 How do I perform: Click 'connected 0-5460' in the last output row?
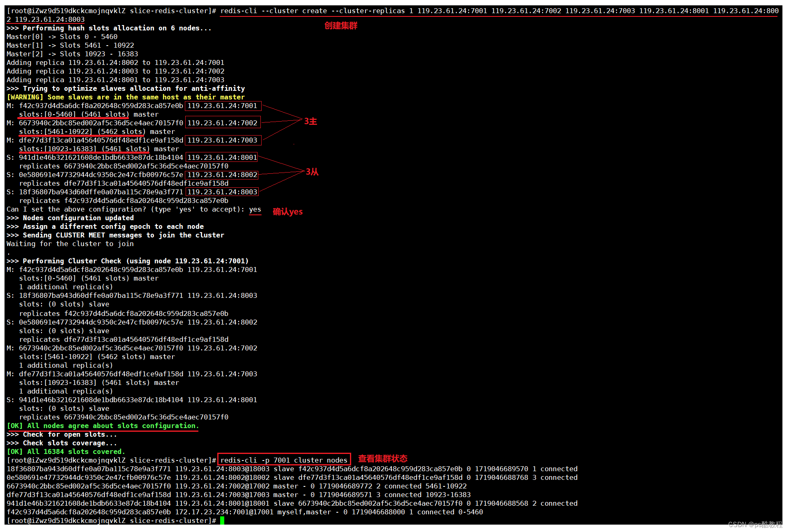pyautogui.click(x=450, y=512)
